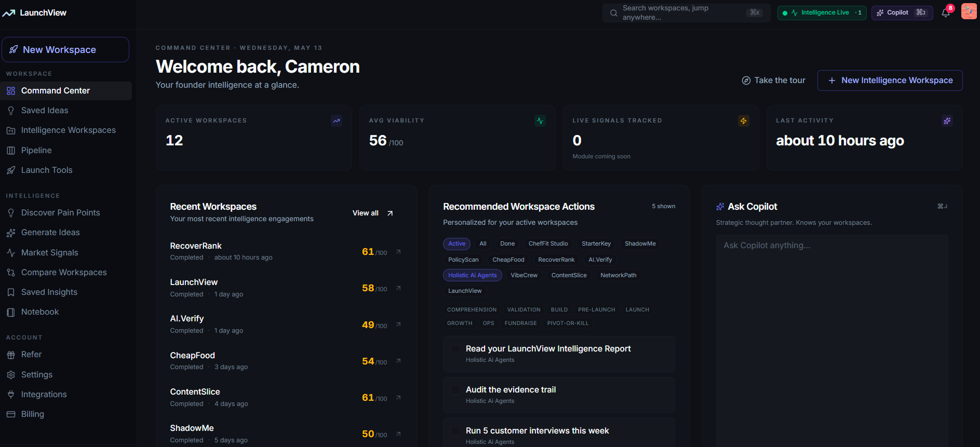Image resolution: width=980 pixels, height=447 pixels.
Task: Open AI.Verify via its arrow icon
Action: click(398, 324)
